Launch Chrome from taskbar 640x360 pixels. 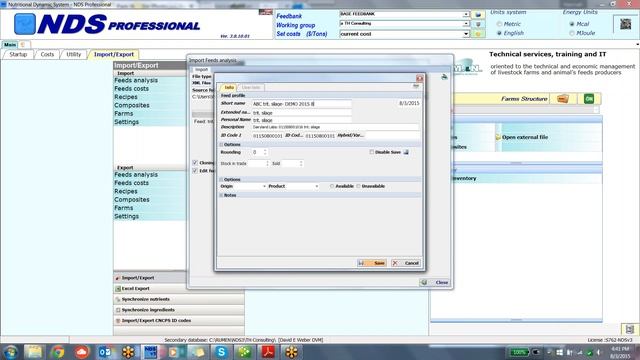coord(58,352)
